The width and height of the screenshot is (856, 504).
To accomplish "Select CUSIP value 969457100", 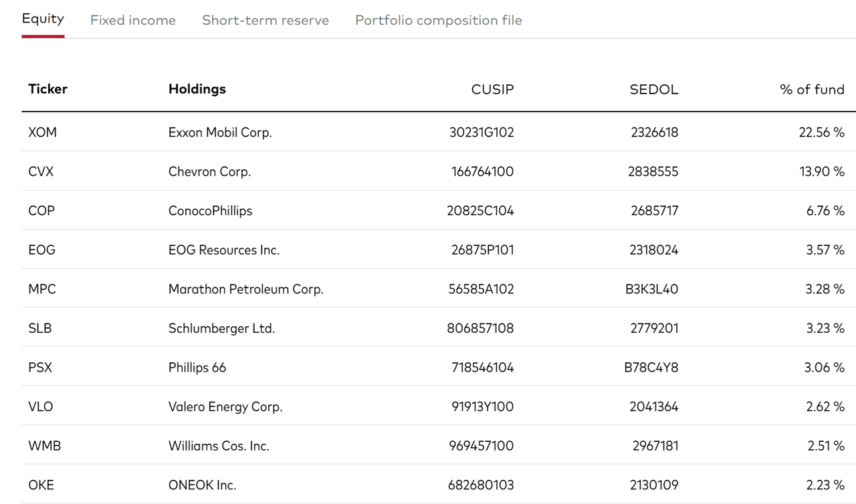I will click(481, 446).
